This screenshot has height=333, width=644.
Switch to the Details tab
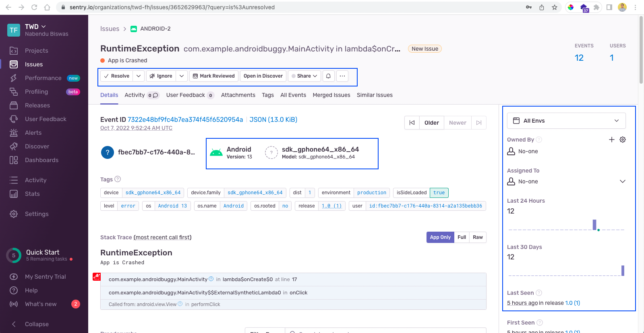point(109,95)
